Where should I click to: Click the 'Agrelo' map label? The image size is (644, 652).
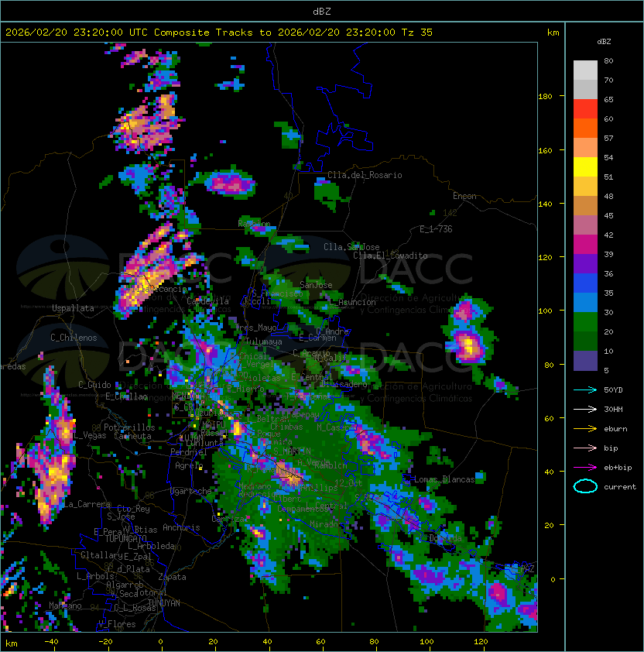pyautogui.click(x=189, y=465)
